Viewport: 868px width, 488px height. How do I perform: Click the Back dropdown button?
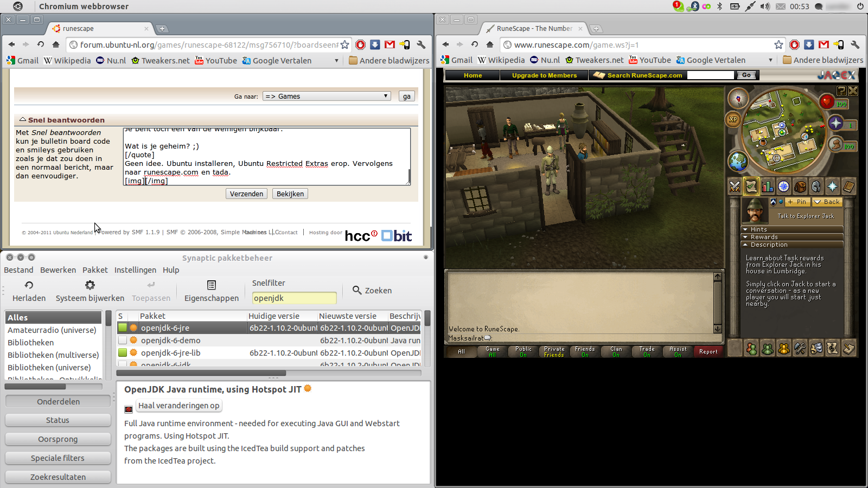click(x=827, y=202)
